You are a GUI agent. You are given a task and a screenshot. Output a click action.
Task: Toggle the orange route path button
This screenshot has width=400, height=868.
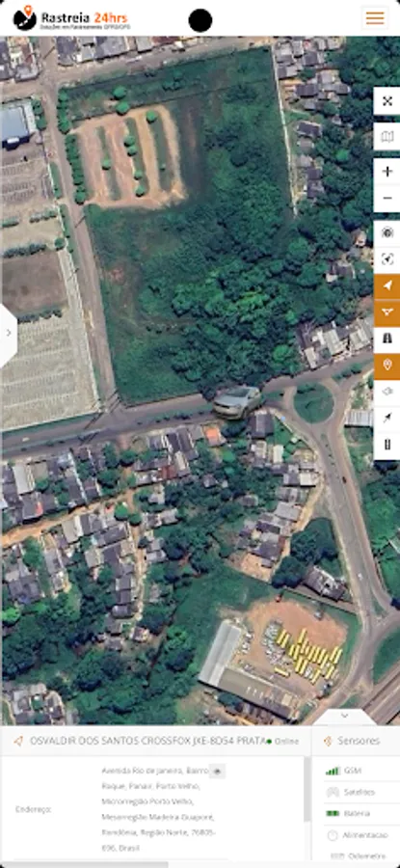point(387,312)
